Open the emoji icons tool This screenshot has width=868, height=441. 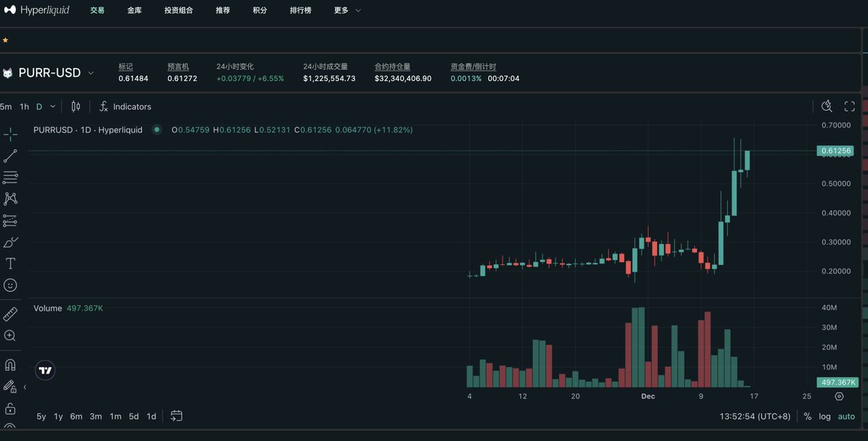click(10, 285)
